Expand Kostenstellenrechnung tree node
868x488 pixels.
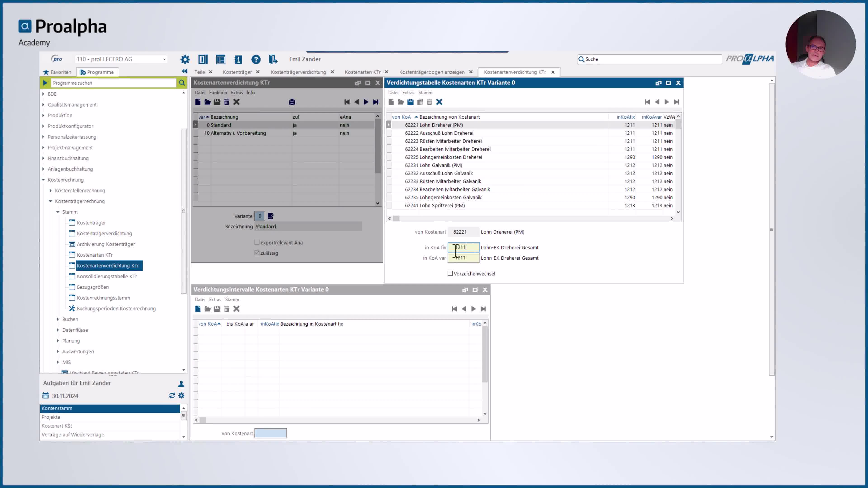(x=51, y=191)
